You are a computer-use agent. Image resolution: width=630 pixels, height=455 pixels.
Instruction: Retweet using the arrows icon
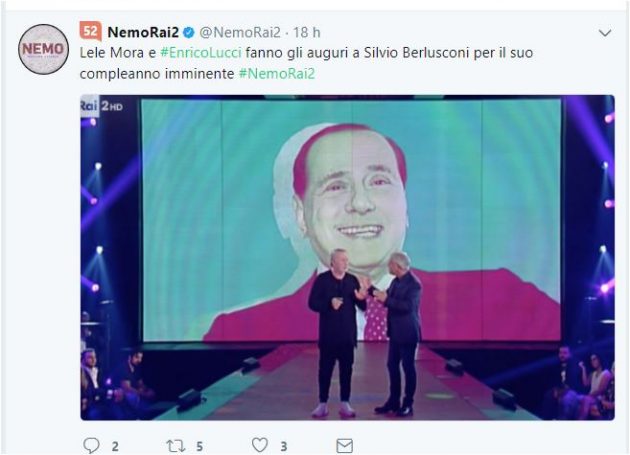pyautogui.click(x=177, y=445)
